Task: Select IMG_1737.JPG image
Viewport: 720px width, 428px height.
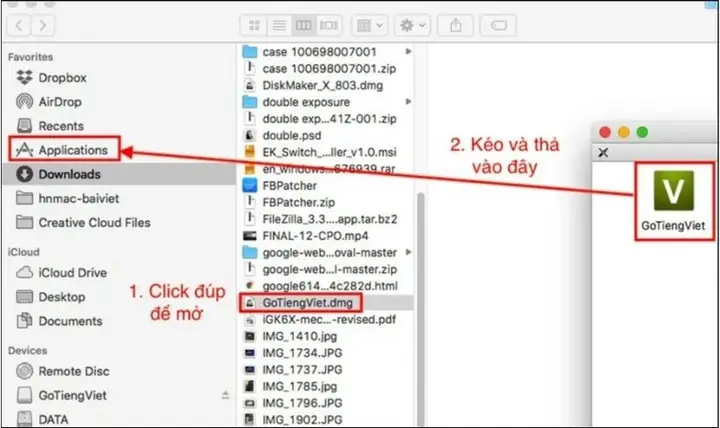Action: (x=302, y=370)
